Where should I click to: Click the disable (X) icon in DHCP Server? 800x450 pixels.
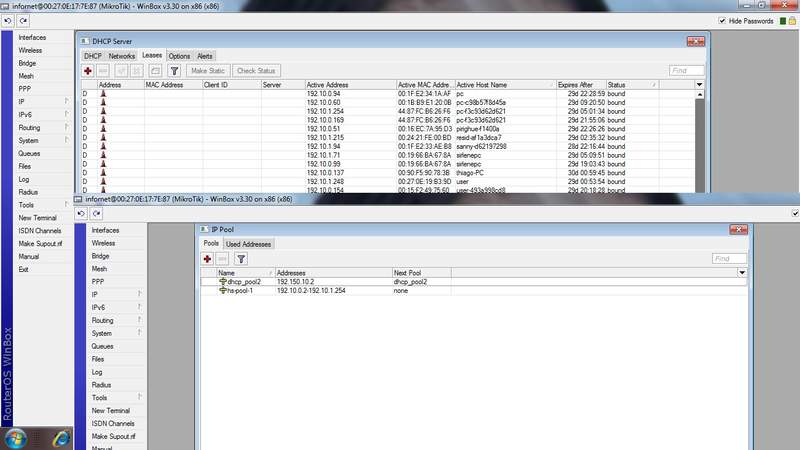tap(137, 71)
